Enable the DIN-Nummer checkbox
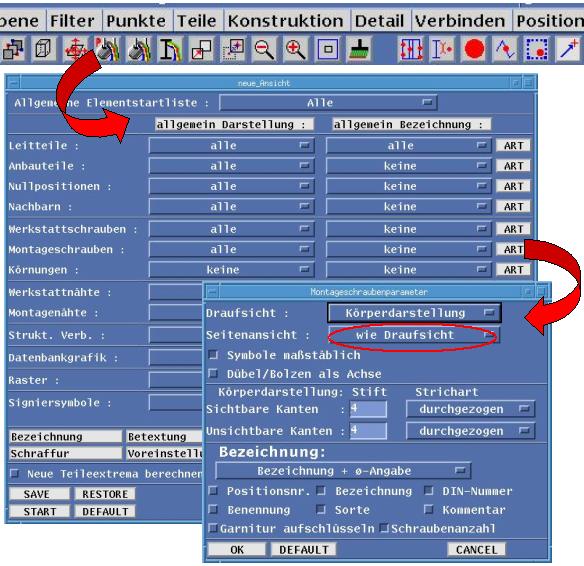Image resolution: width=584 pixels, height=566 pixels. 429,491
